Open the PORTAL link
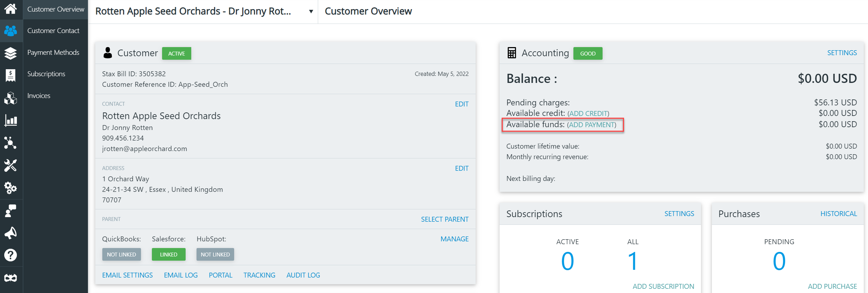Image resolution: width=868 pixels, height=293 pixels. click(221, 275)
